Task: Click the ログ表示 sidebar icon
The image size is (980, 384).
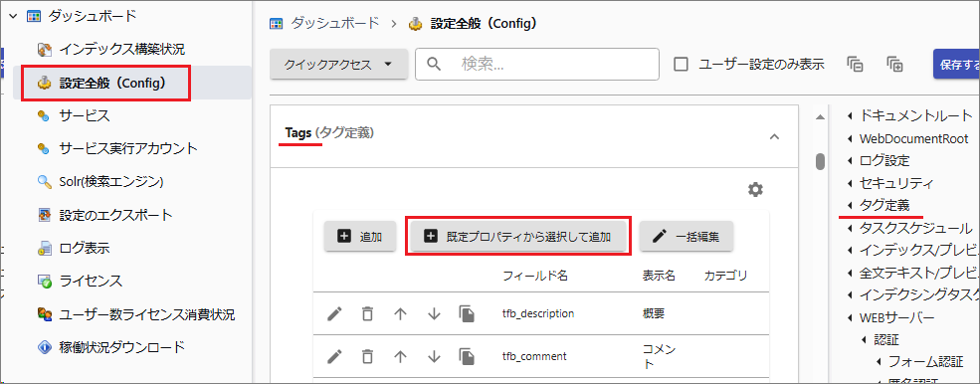Action: [44, 249]
